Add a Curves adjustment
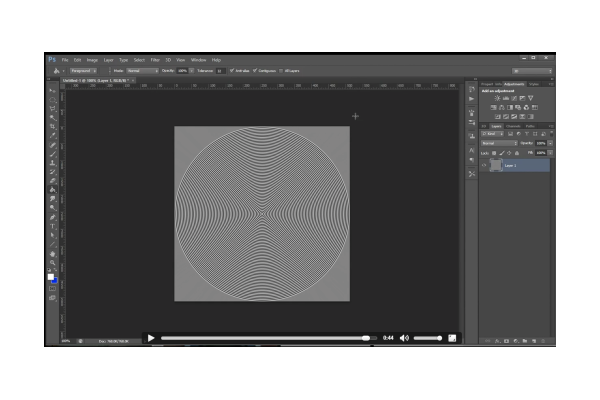Screen dimensions: 600x400 click(514, 98)
